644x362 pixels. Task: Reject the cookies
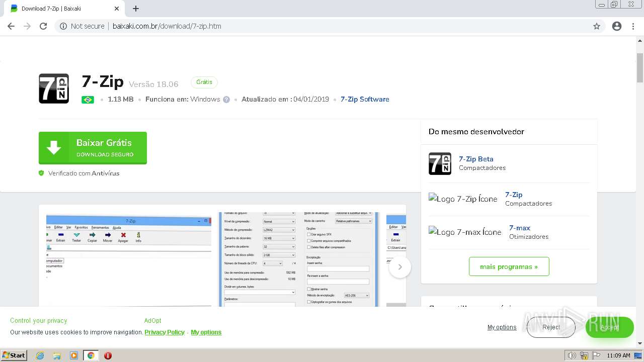tap(551, 327)
